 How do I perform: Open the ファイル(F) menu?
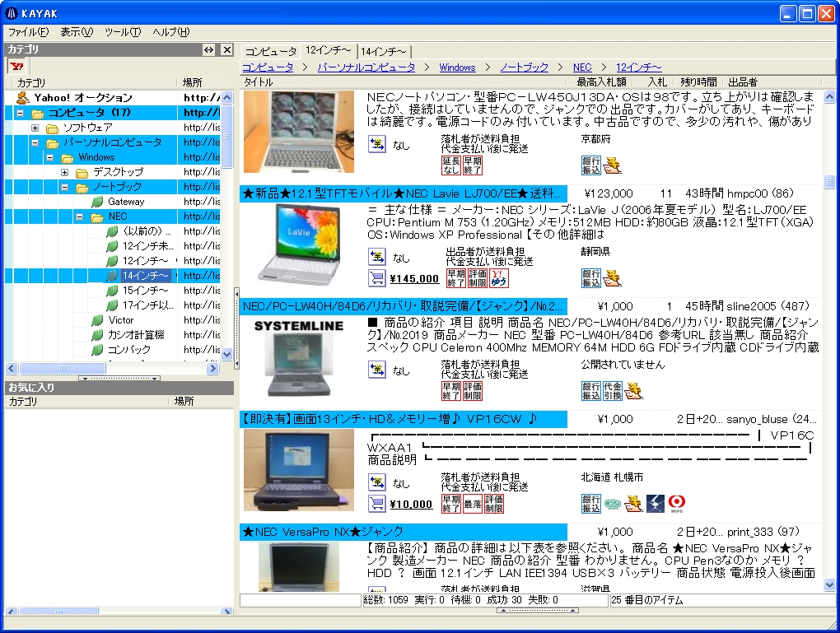point(28,32)
